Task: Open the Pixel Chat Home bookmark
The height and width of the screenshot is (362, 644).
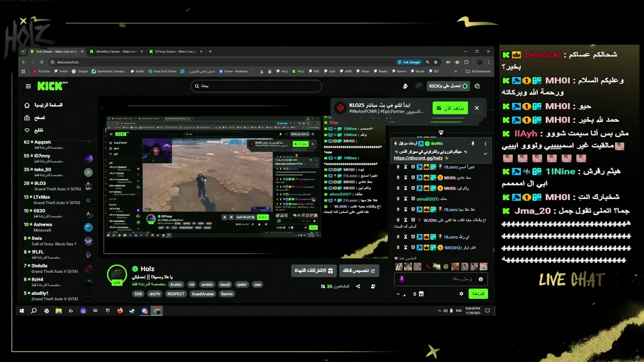Action: [x=162, y=71]
